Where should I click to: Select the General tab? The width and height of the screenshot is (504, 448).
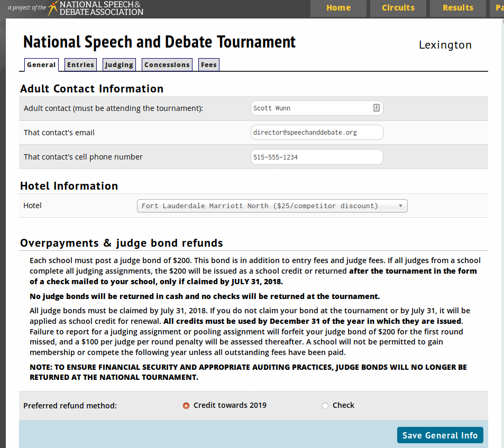[x=41, y=65]
